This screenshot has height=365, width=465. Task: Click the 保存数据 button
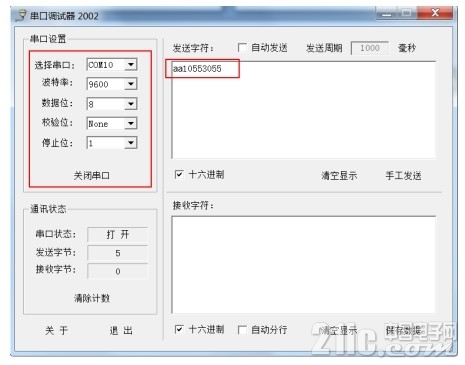(404, 330)
